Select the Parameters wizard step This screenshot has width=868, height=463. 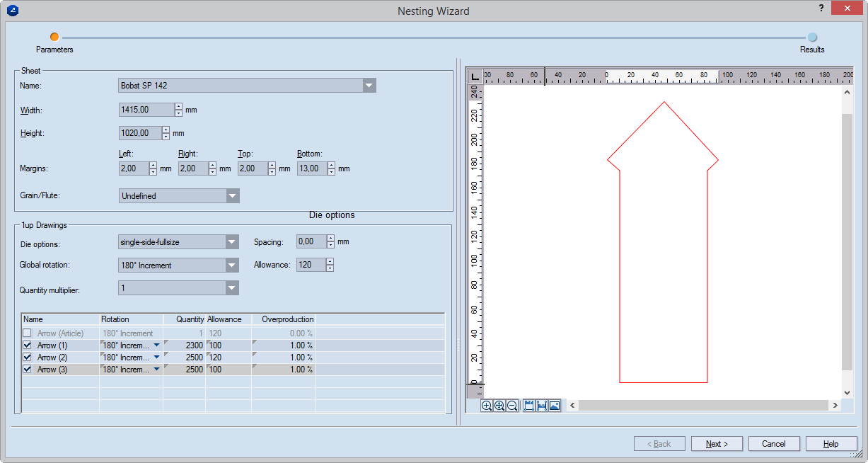pyautogui.click(x=54, y=38)
